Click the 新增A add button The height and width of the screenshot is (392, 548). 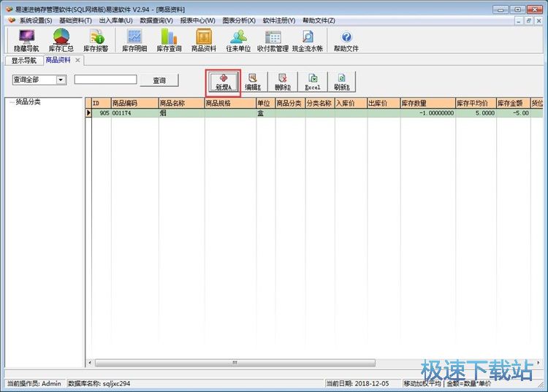pos(224,82)
